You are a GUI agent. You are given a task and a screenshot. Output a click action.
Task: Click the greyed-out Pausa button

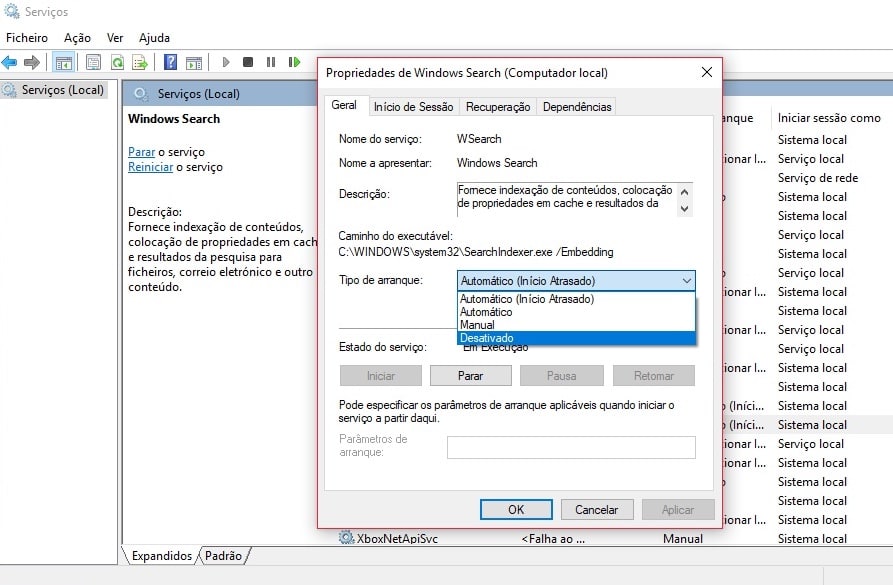point(562,376)
